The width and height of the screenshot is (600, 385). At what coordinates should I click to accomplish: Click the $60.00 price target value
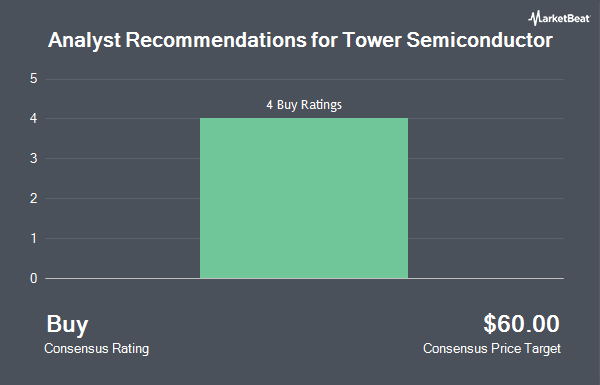pos(521,324)
